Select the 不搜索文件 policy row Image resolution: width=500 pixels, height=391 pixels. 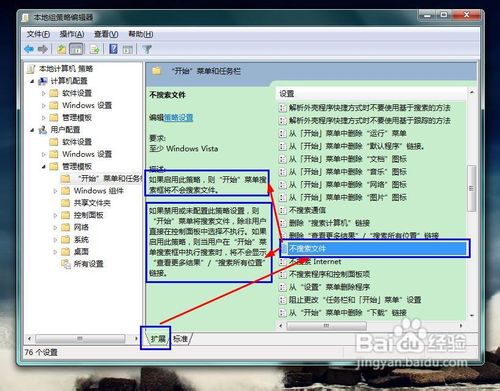coord(373,248)
